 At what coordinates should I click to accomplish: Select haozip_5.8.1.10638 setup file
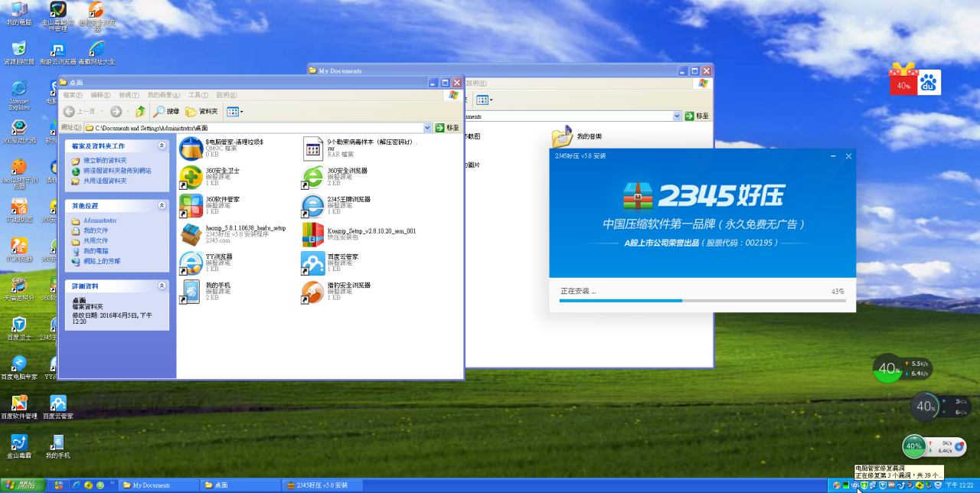(191, 234)
